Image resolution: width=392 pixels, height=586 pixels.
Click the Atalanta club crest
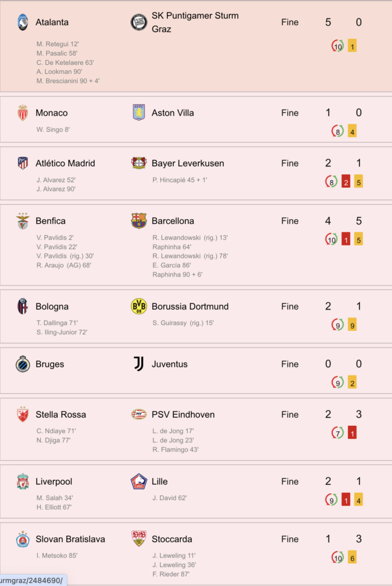pyautogui.click(x=23, y=22)
